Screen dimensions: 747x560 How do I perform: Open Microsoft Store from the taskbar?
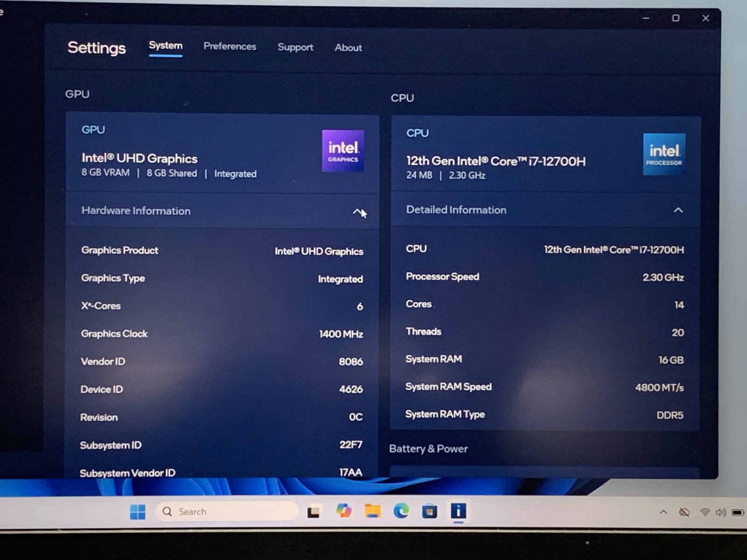430,511
